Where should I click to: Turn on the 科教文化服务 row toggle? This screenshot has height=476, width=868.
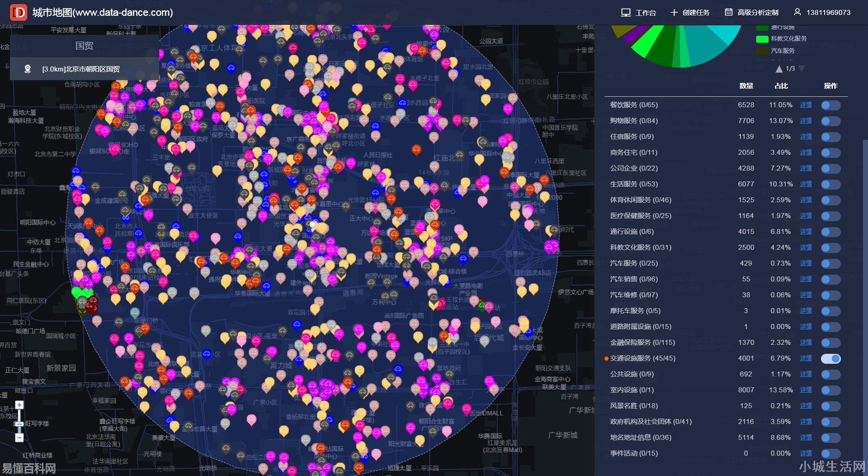click(831, 248)
